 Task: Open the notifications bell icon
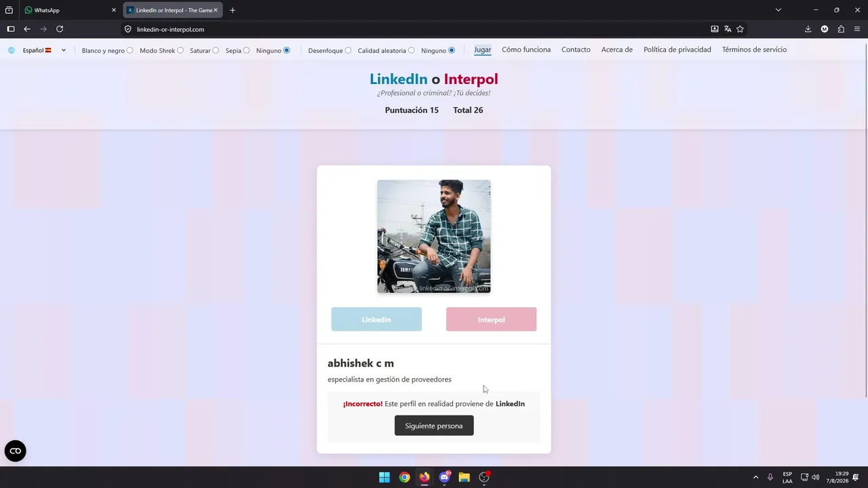click(856, 477)
